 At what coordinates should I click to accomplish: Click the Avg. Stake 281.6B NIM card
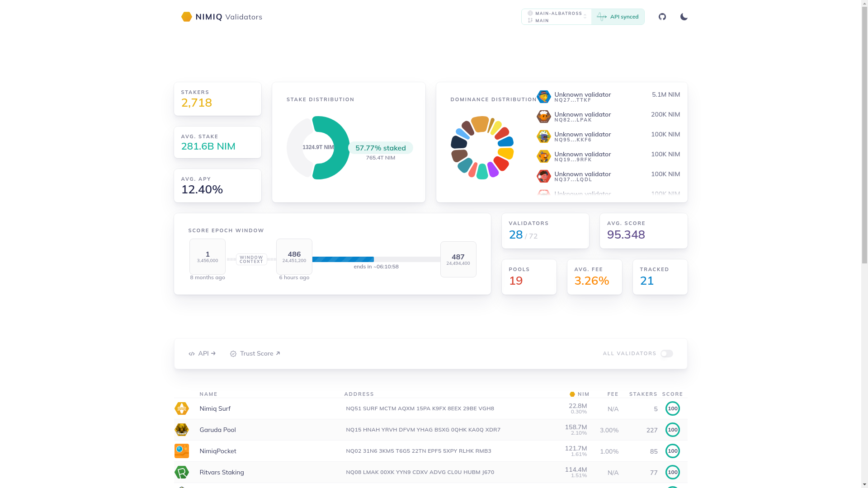pyautogui.click(x=217, y=142)
